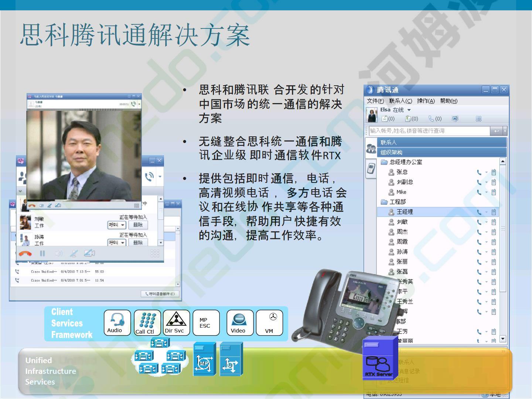Click the Call Ctl keypad icon

coord(147,323)
